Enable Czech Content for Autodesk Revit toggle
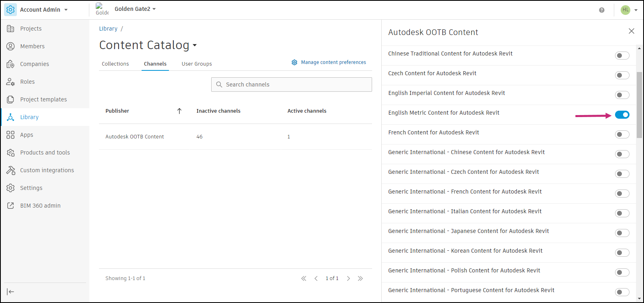The width and height of the screenshot is (644, 303). click(622, 75)
